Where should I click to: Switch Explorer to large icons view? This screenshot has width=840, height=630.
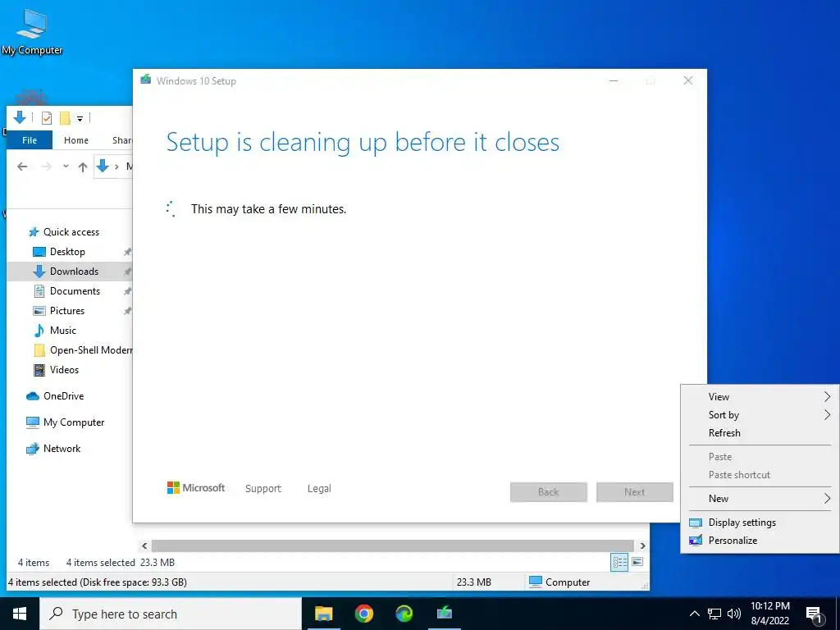coord(637,562)
